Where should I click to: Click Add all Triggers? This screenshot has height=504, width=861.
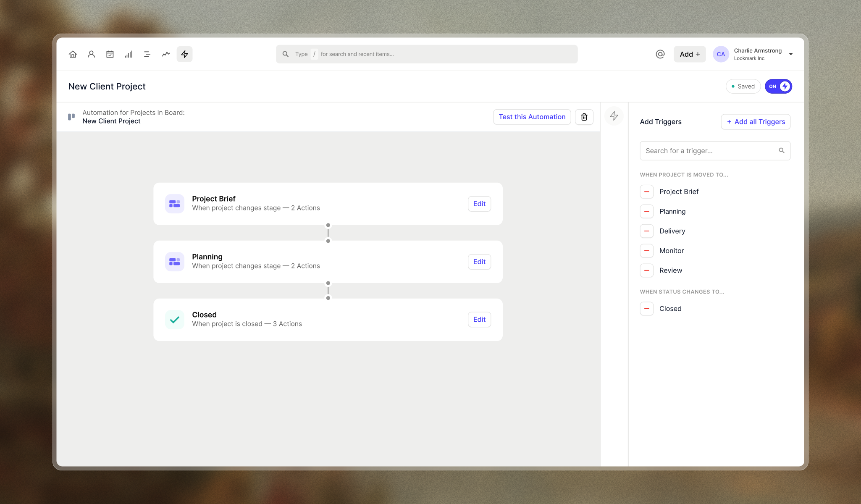point(755,122)
